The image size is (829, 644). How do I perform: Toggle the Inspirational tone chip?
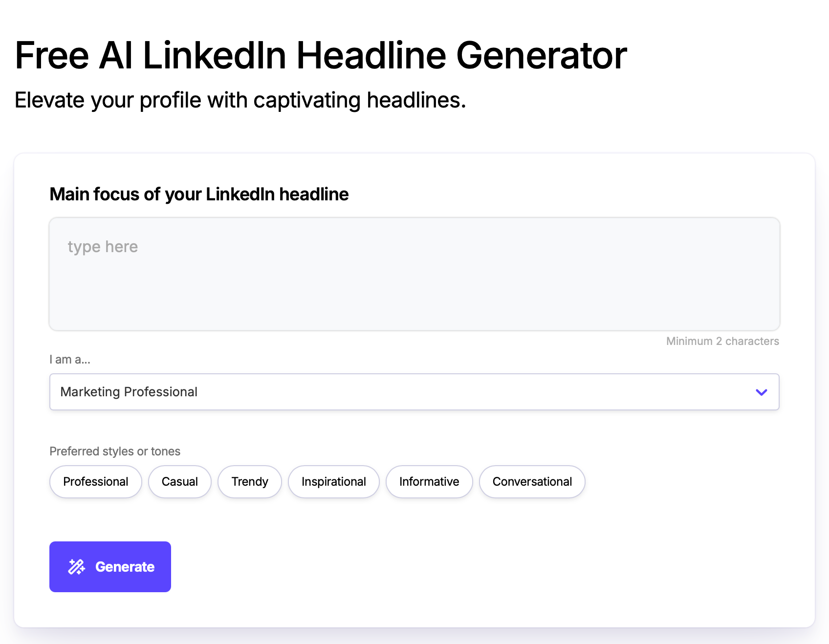pyautogui.click(x=334, y=482)
